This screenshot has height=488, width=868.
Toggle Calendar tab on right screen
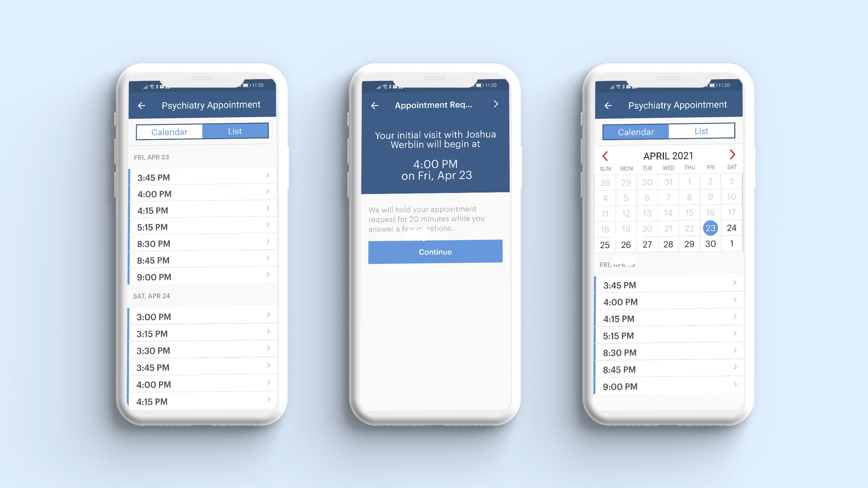click(634, 132)
